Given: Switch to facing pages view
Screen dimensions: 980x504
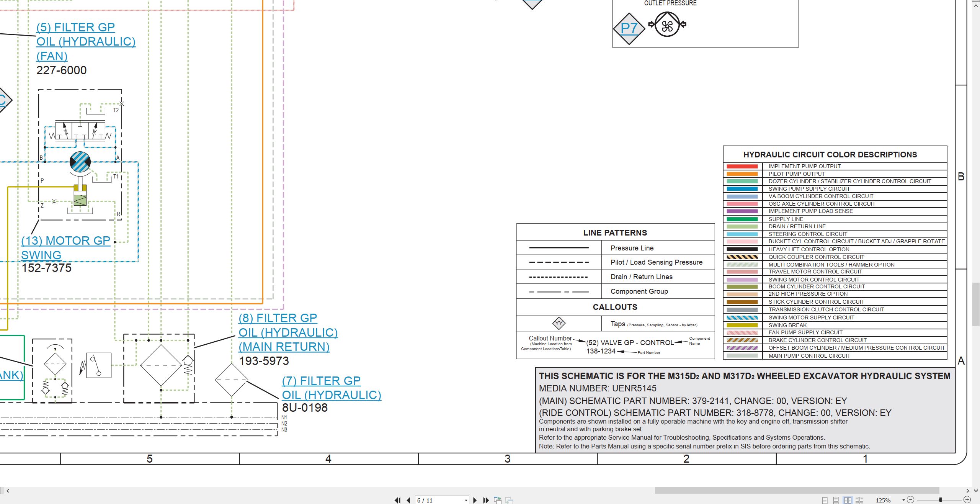Looking at the screenshot, I should [x=848, y=500].
